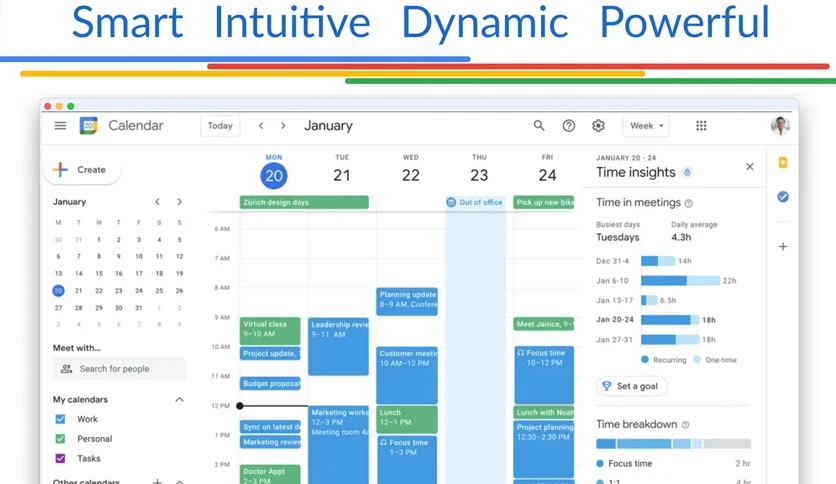Click the Today button

[x=220, y=126]
